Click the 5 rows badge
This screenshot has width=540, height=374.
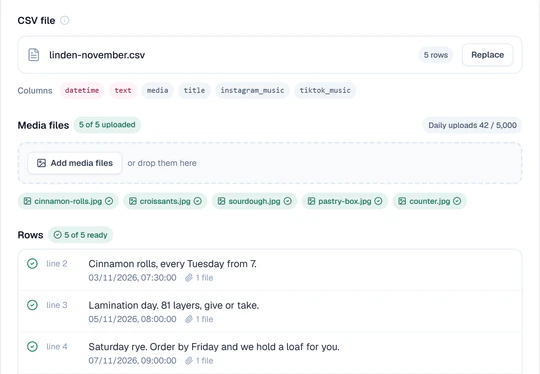coord(436,55)
